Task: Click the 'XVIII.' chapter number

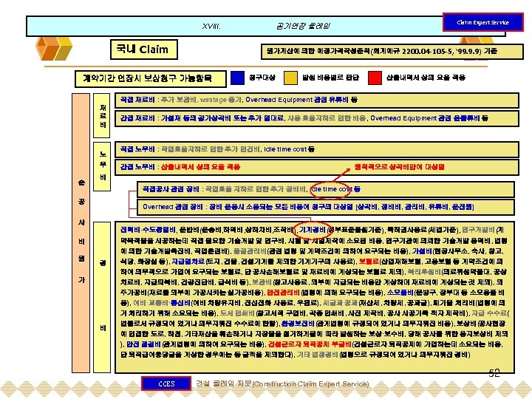Action: pos(211,26)
